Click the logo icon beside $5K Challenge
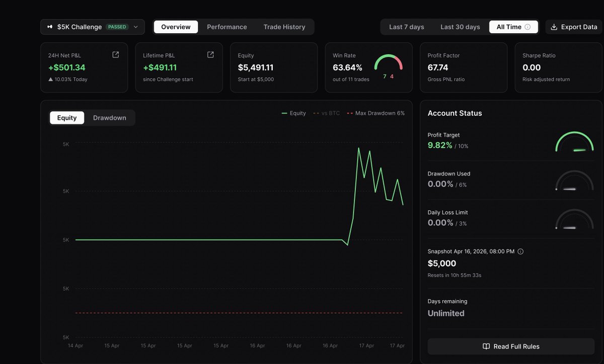Image resolution: width=604 pixels, height=364 pixels. (50, 27)
